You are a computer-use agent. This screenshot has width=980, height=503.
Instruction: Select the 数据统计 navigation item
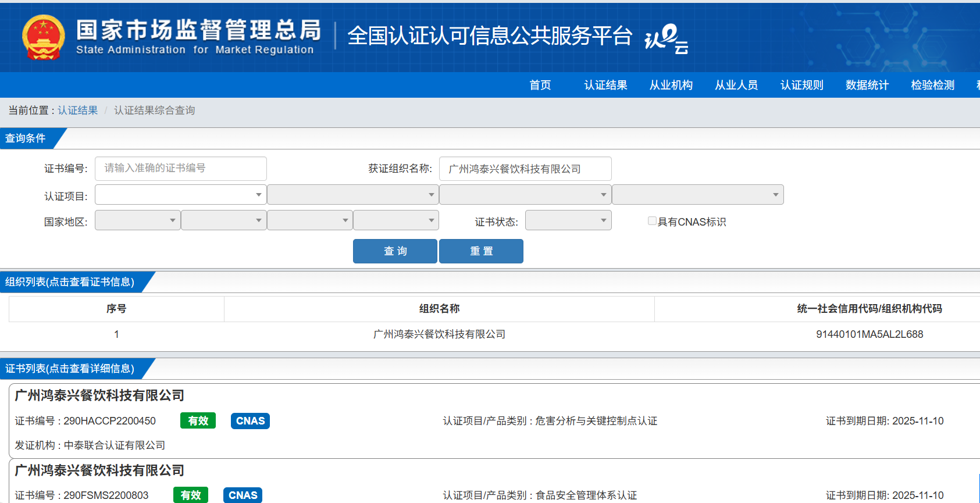(x=867, y=85)
